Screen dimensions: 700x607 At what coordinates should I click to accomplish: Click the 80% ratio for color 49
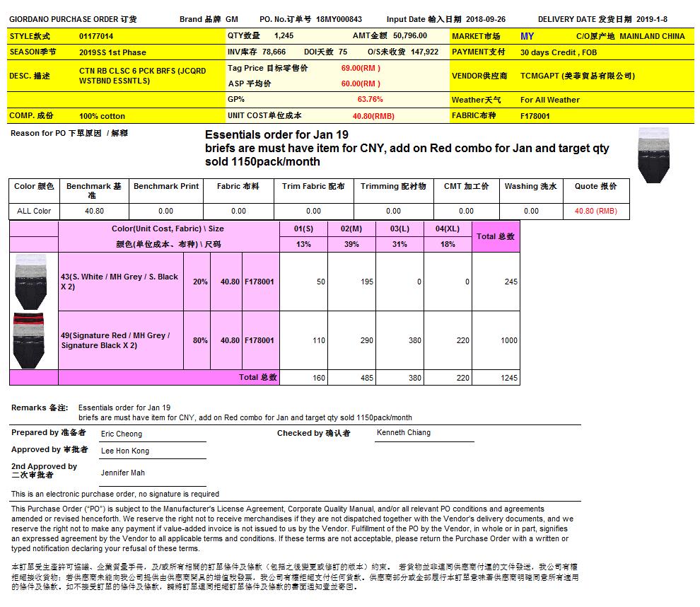(200, 340)
